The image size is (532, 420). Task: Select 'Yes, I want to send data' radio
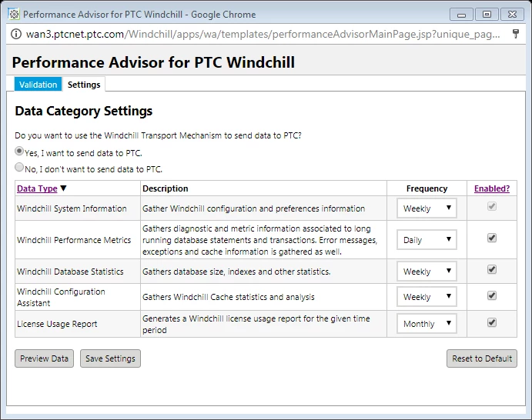click(x=19, y=151)
